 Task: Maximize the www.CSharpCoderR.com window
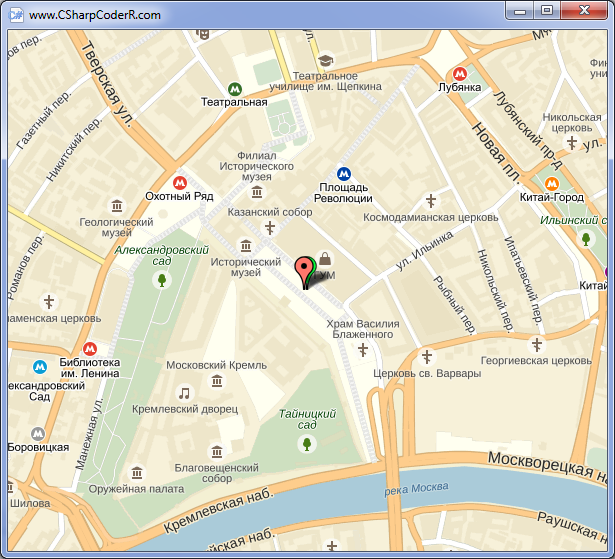[547, 11]
